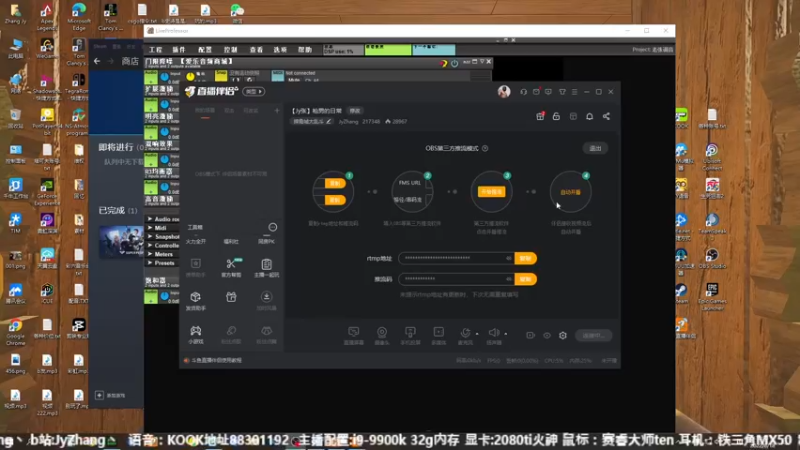
Task: Open completed download thumbnail in Steam window
Action: pos(121,241)
